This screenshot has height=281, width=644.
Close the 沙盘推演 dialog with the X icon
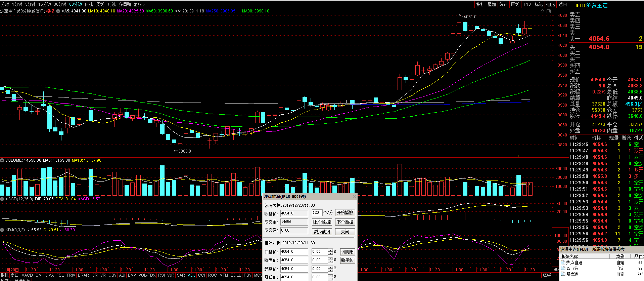pyautogui.click(x=354, y=197)
